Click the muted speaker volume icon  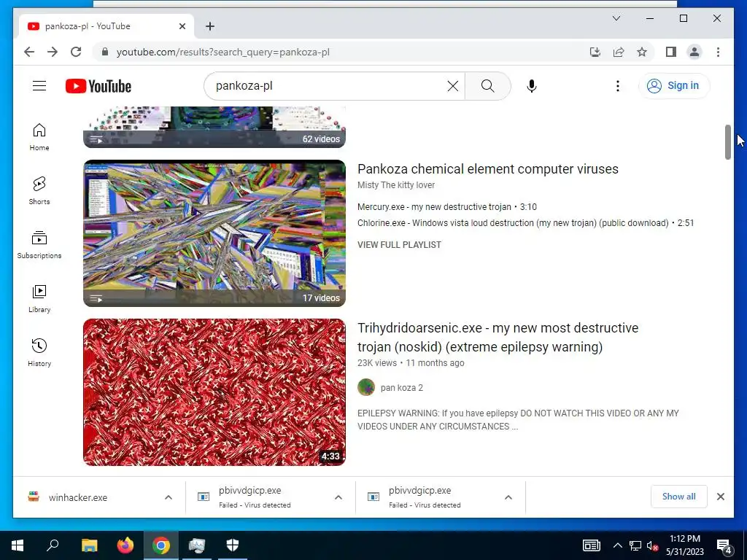pos(651,545)
